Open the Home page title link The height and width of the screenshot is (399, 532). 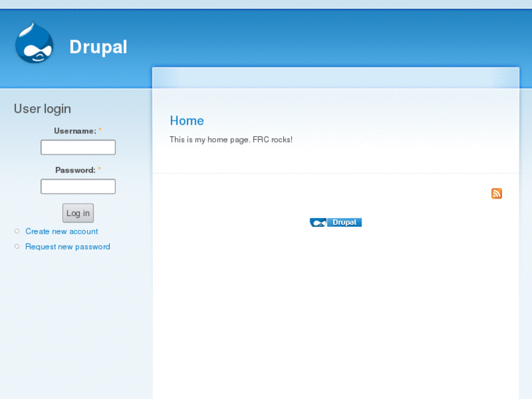pyautogui.click(x=187, y=121)
